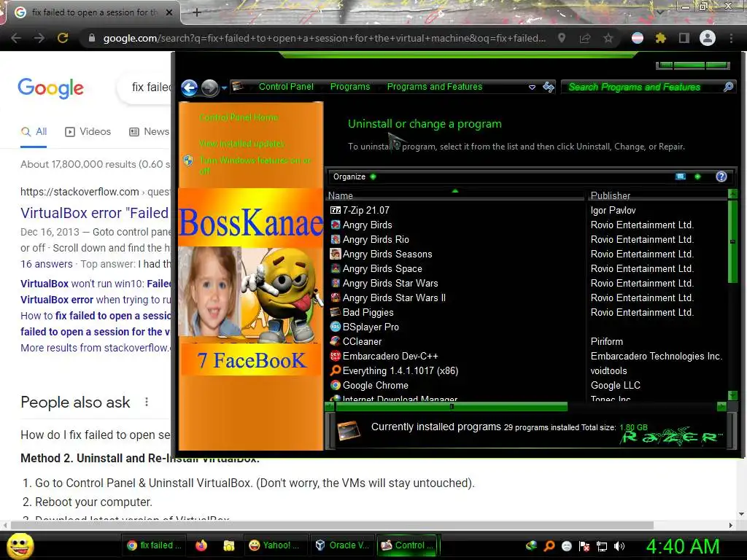Switch to All tab on Google results
The height and width of the screenshot is (560, 747).
pos(34,131)
